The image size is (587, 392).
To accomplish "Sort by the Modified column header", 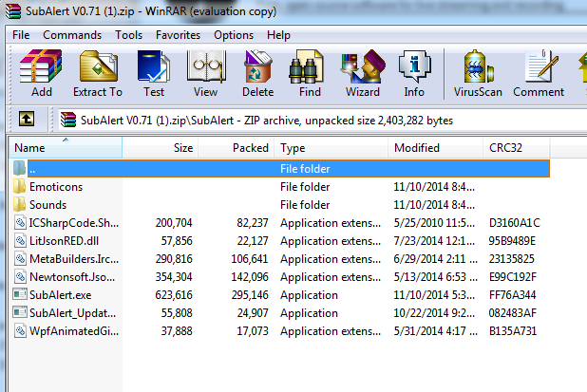I will [x=436, y=148].
